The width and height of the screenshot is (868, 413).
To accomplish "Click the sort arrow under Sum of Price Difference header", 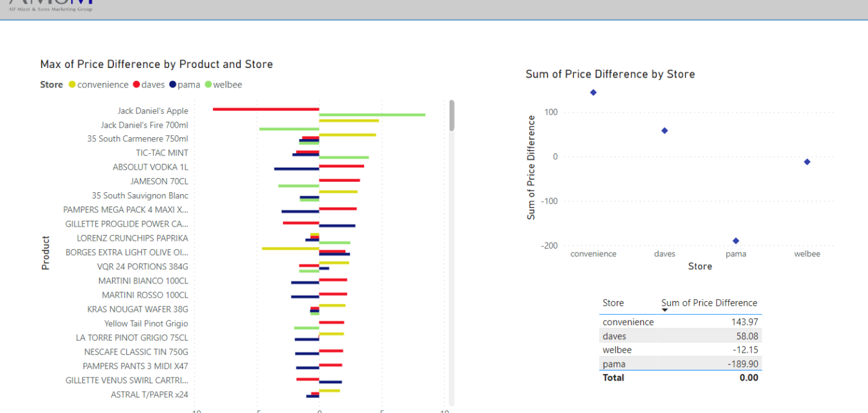I will (x=665, y=310).
